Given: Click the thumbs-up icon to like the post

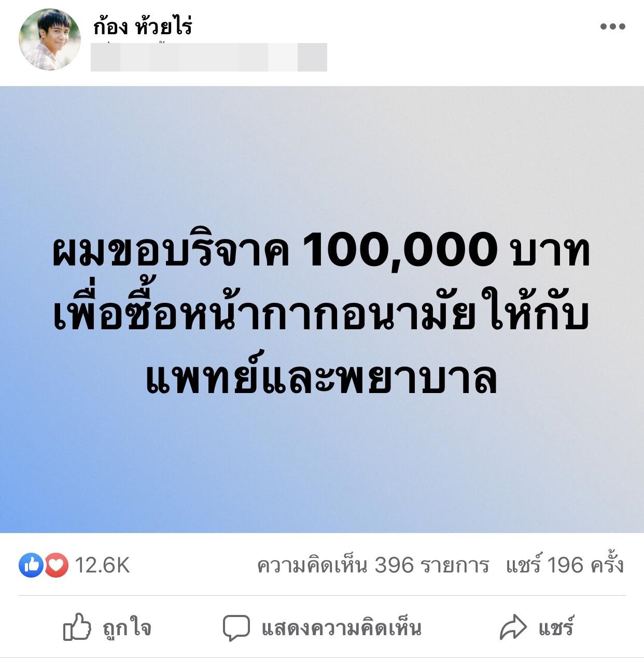Looking at the screenshot, I should click(x=77, y=627).
